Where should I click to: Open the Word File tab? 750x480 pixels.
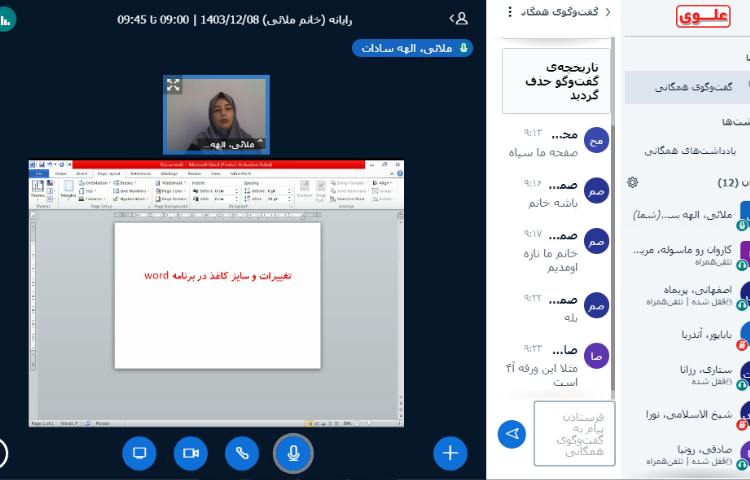coord(39,174)
